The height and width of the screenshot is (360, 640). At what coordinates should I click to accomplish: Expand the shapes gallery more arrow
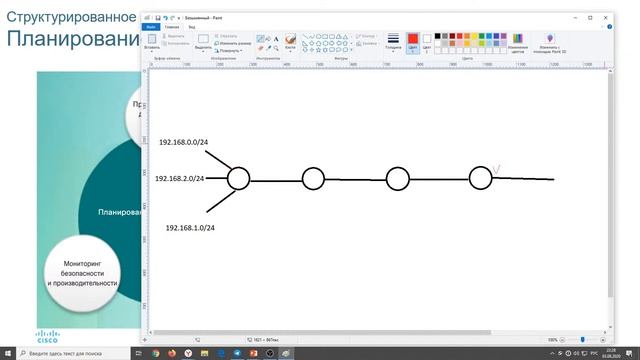point(351,49)
